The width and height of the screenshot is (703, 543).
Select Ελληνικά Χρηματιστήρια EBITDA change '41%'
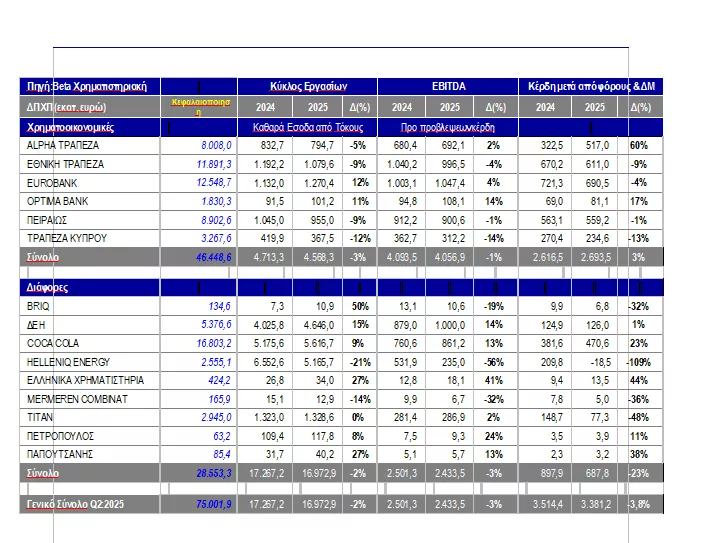(x=494, y=380)
